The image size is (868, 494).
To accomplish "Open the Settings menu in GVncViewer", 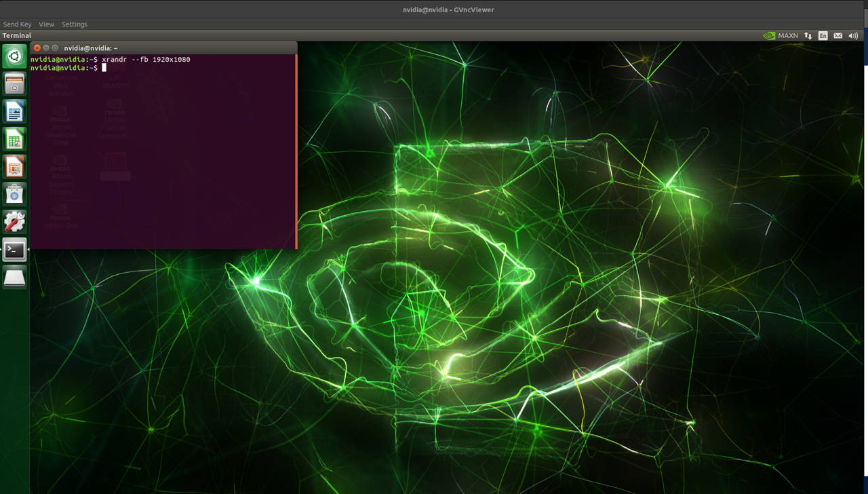I will coord(75,24).
